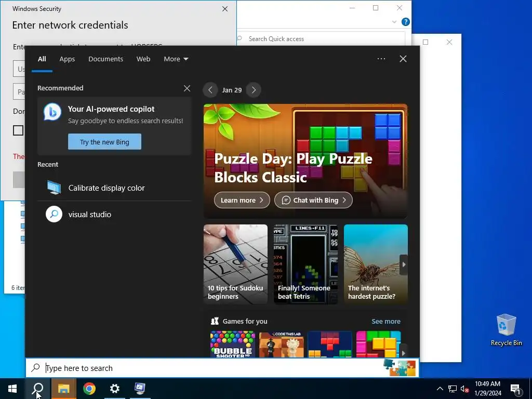
Task: Show hidden system tray icons
Action: click(440, 389)
